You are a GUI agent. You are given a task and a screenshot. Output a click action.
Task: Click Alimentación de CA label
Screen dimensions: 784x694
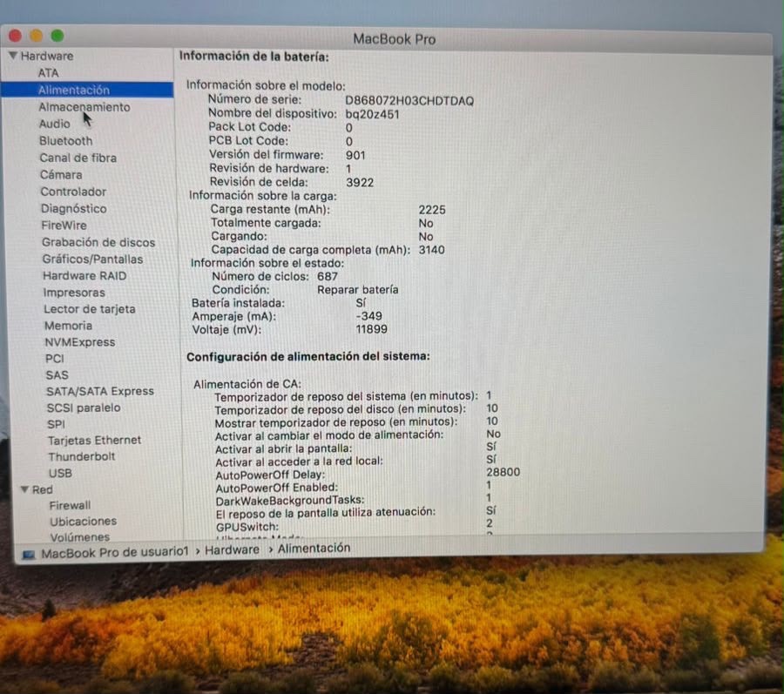coord(247,384)
